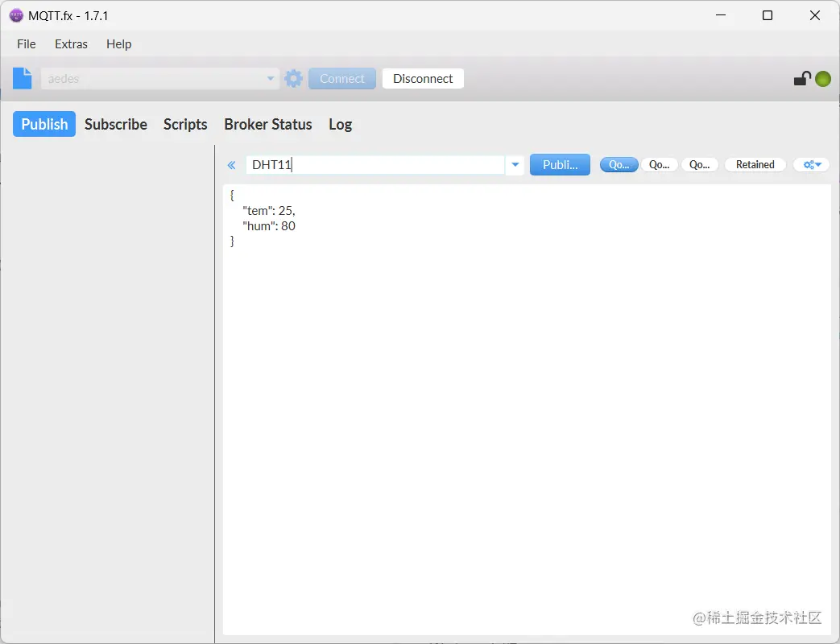Minimize the MQTT.fx window
This screenshot has height=644, width=840.
[x=721, y=15]
